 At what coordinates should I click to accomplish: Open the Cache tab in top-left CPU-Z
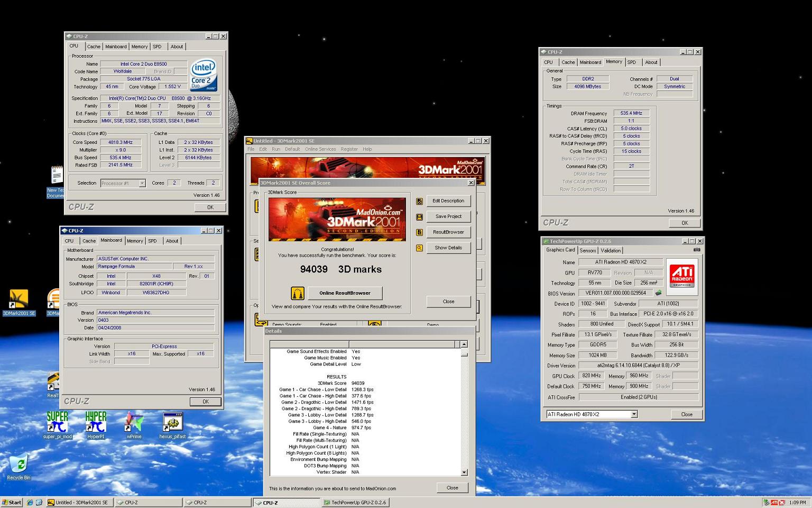(94, 47)
